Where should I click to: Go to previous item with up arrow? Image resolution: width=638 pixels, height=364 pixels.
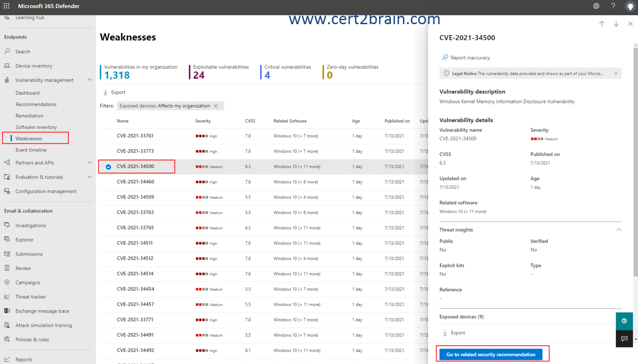coord(602,24)
